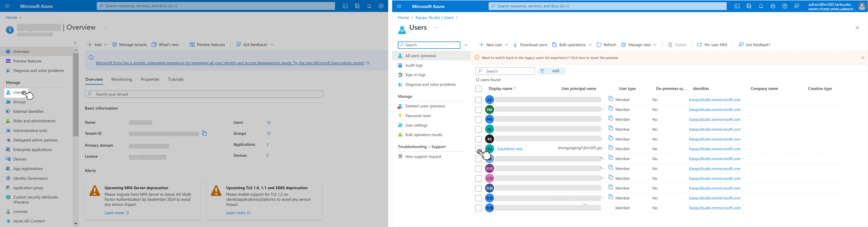Open SubAdmin-test user link
Screen dimensions: 868x227
click(509, 149)
